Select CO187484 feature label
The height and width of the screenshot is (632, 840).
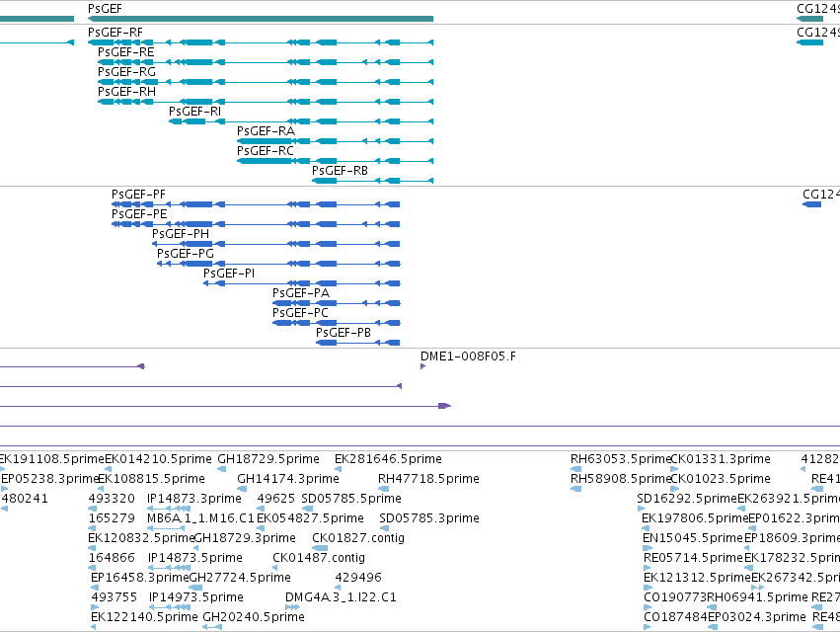pos(675,618)
